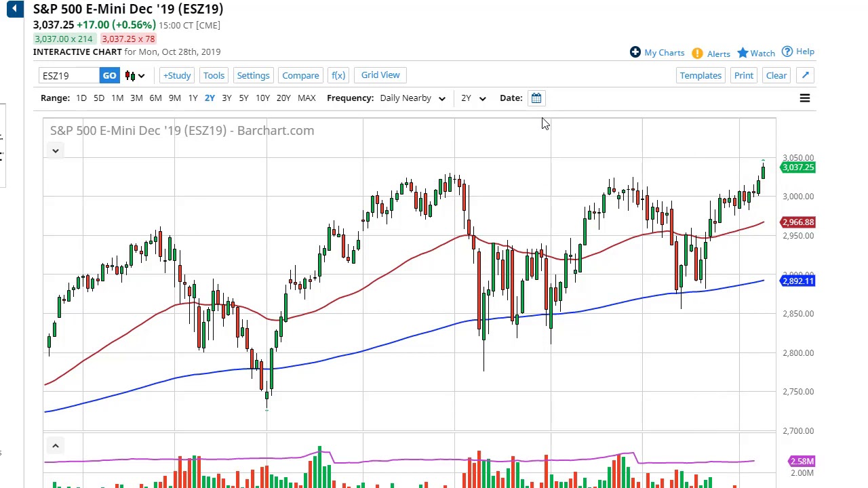Click the +Study button
This screenshot has height=488, width=868.
tap(176, 75)
